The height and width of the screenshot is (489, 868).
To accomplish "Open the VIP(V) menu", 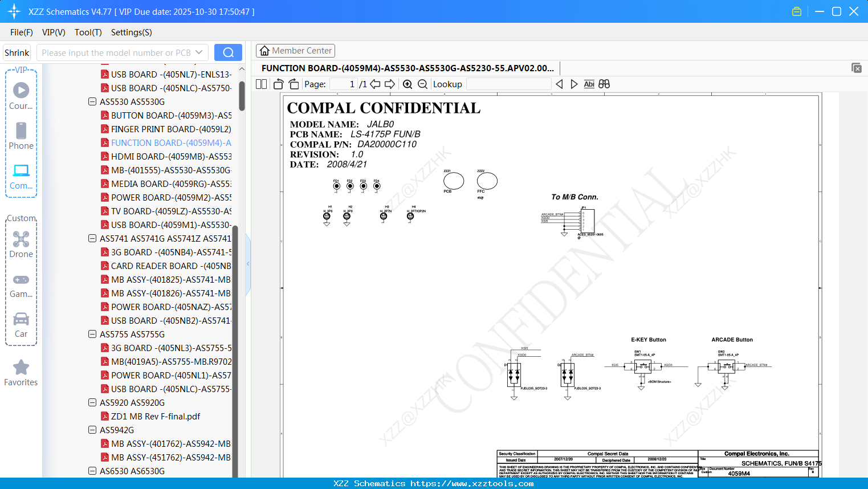I will click(54, 32).
